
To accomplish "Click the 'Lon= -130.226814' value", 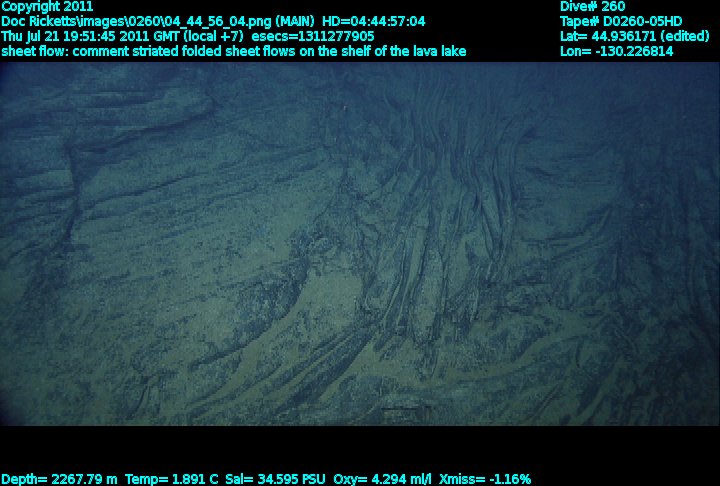I will click(616, 51).
